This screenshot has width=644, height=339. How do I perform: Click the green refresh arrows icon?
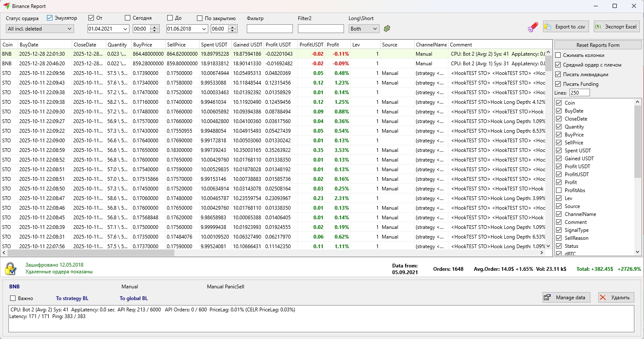pyautogui.click(x=387, y=28)
